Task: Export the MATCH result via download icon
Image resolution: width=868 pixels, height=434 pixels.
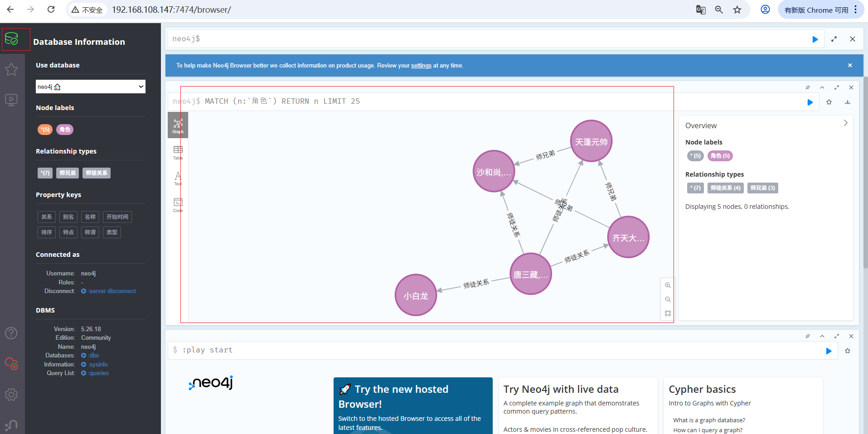Action: (848, 102)
